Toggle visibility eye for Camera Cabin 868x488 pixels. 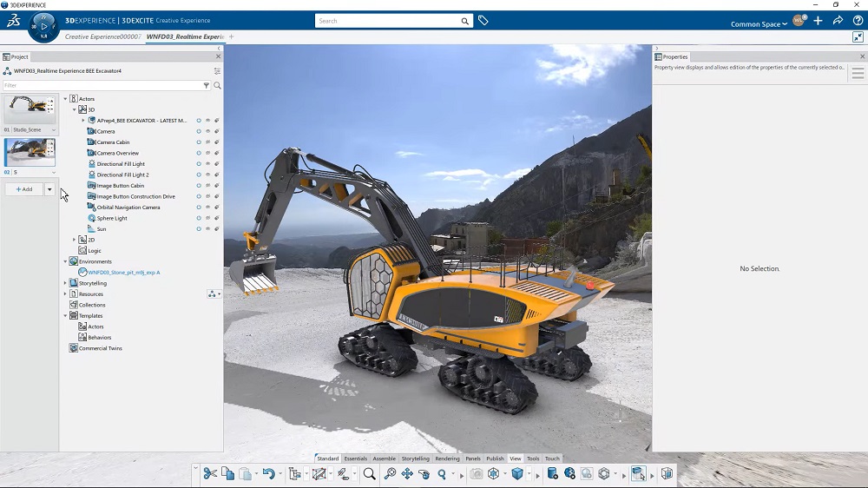click(x=207, y=142)
